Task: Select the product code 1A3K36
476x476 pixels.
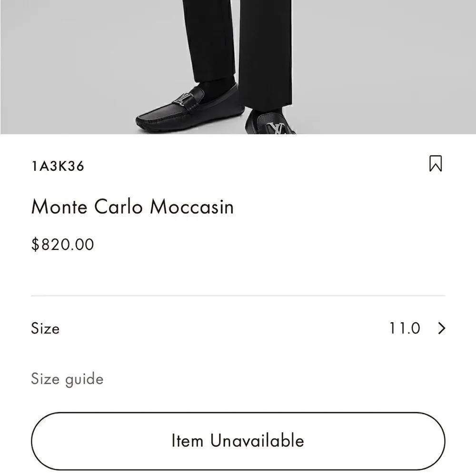Action: click(58, 166)
